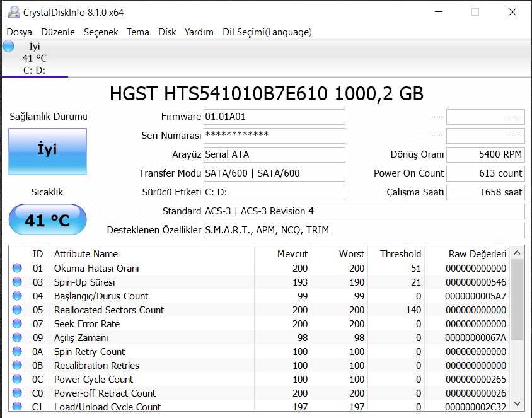Screen dimensions: 532x418
Task: Click status orb beside Okuma Hatası Oranı
Action: [17, 269]
